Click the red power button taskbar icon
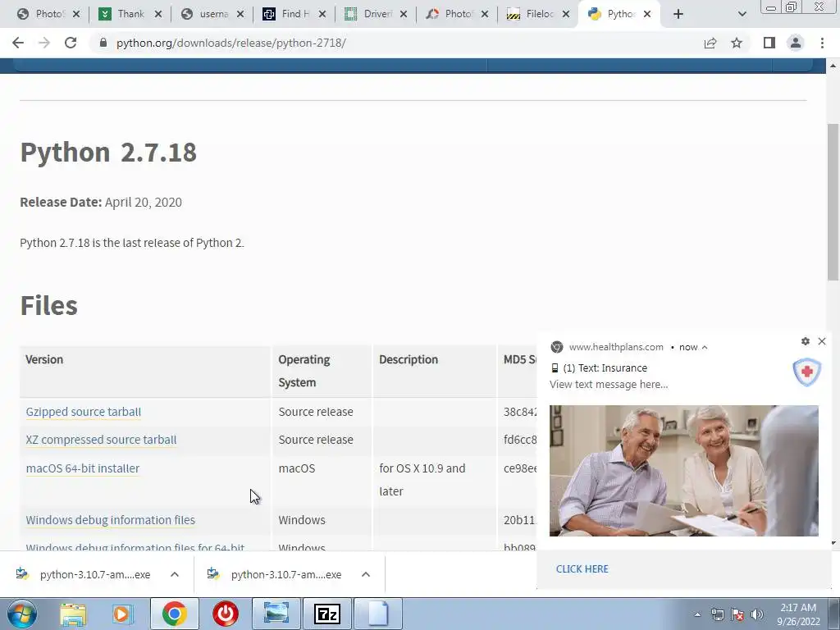Screen dimensions: 840x630 coord(226,614)
